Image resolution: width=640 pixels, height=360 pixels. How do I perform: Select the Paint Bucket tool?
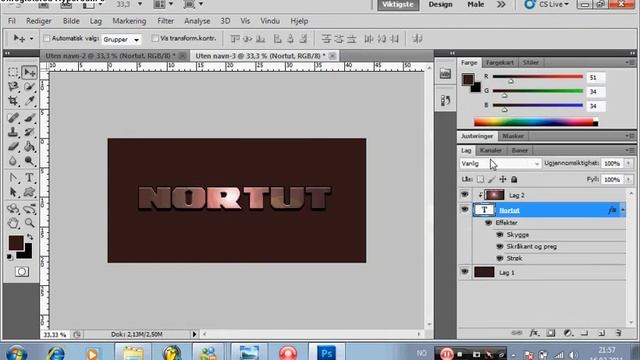[x=29, y=147]
